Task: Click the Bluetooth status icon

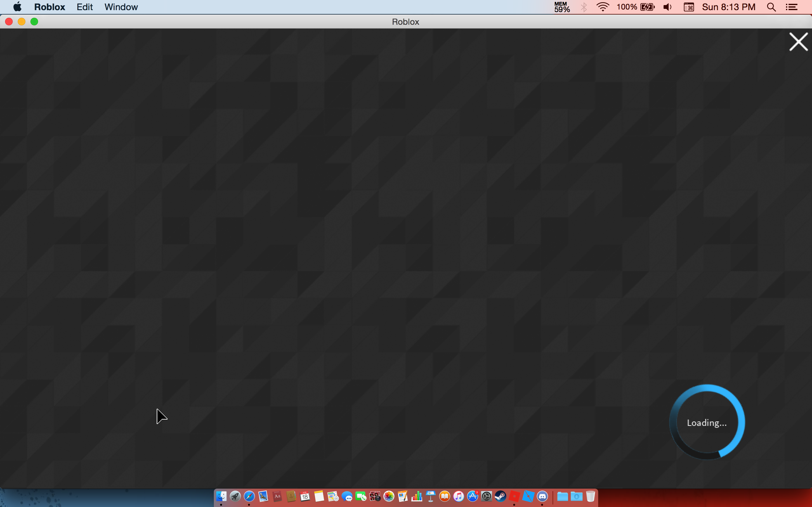Action: [x=584, y=7]
